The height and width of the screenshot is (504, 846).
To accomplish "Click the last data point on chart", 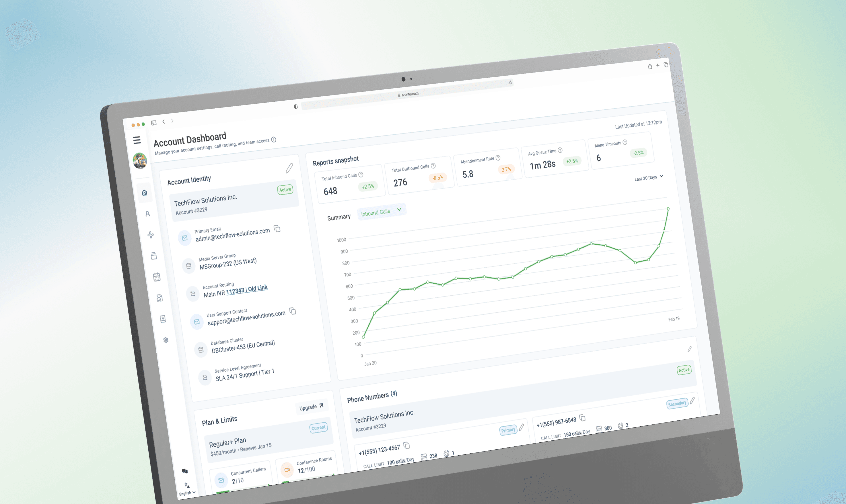I will (668, 209).
